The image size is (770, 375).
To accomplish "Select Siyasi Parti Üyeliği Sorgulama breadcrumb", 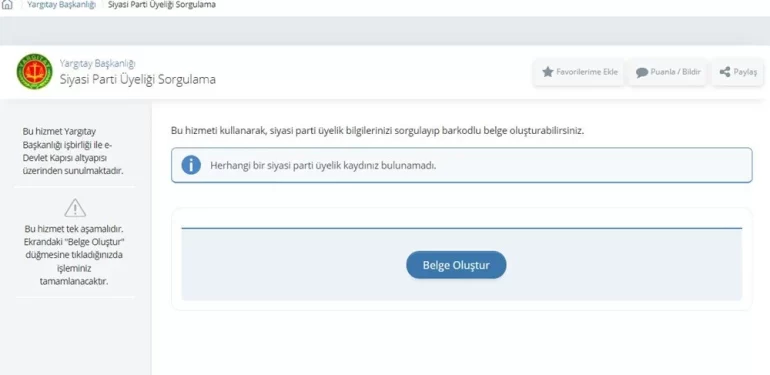I will [162, 5].
